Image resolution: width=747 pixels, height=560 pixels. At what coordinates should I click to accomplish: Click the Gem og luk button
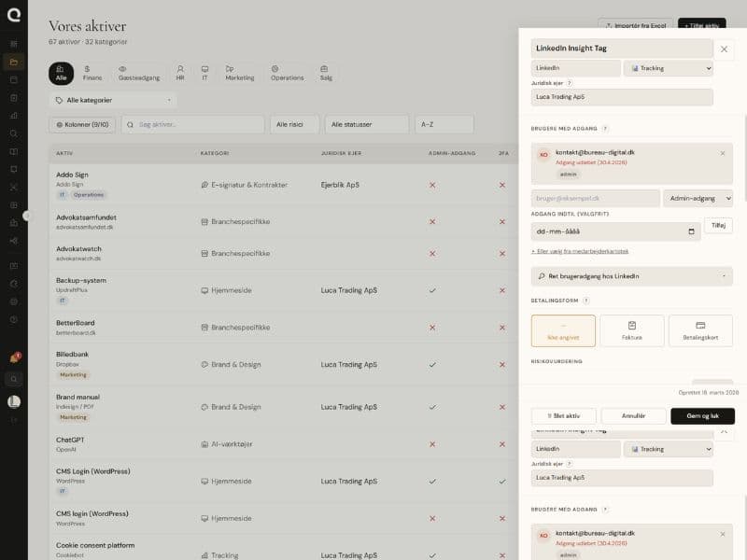click(703, 416)
